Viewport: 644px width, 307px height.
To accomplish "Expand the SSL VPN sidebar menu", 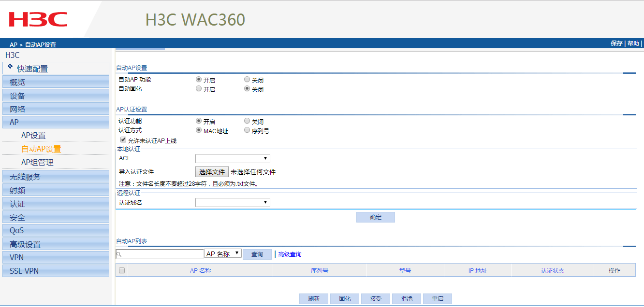I will (56, 271).
